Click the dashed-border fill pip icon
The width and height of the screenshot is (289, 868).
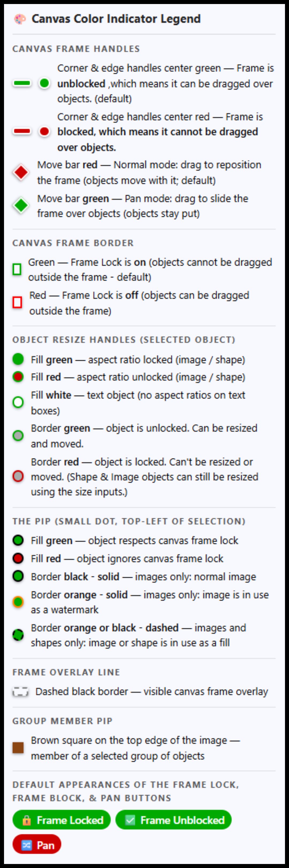18,635
